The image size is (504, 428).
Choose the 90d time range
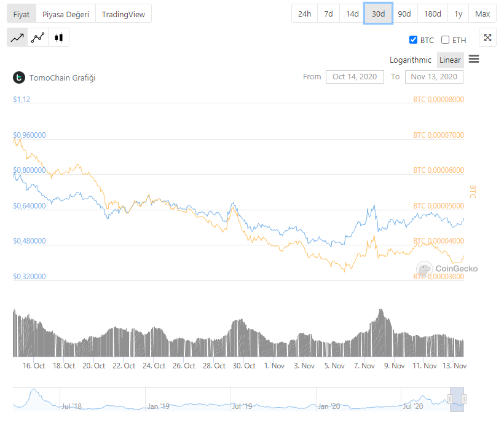(404, 14)
